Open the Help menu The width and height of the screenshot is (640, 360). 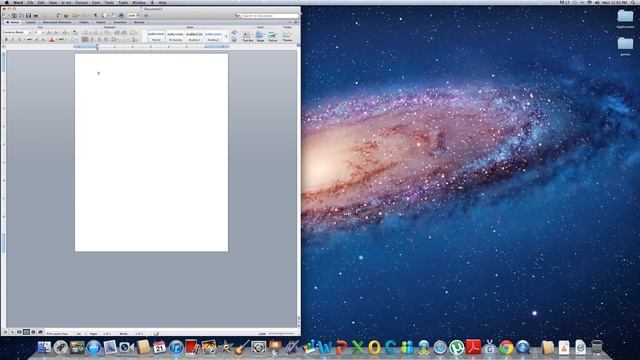[x=162, y=2]
